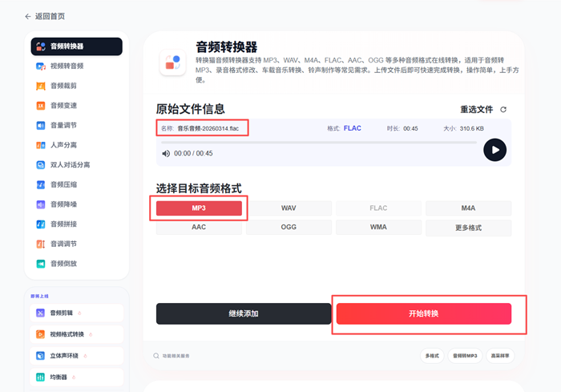Expand 更多格式 format options
561x392 pixels.
click(468, 228)
